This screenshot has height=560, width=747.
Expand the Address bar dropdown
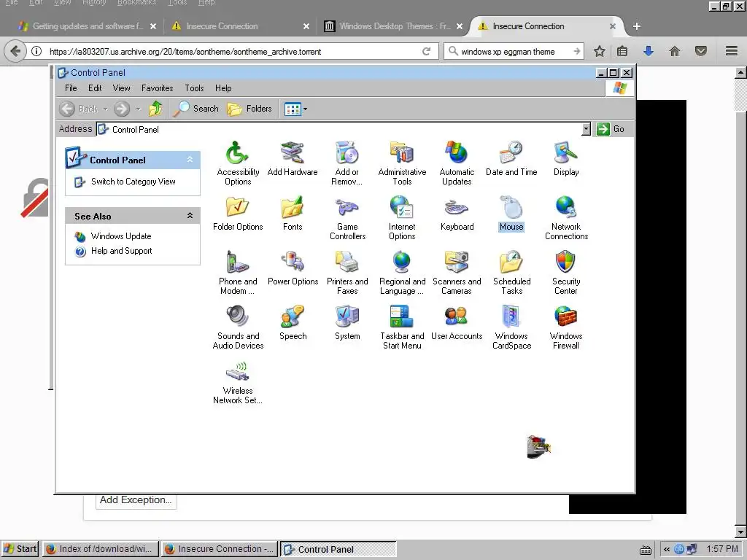586,129
